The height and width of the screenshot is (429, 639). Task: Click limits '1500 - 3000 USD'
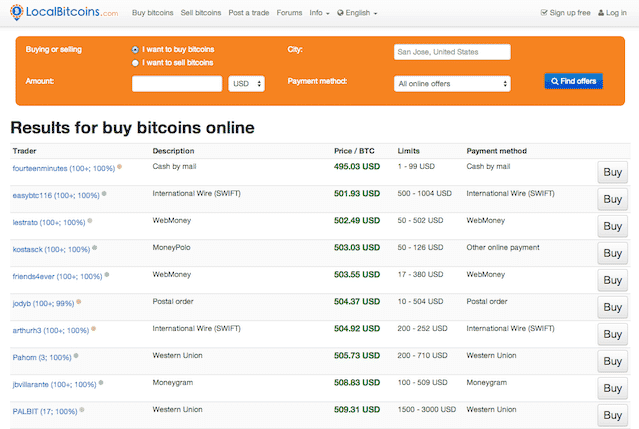tap(427, 410)
